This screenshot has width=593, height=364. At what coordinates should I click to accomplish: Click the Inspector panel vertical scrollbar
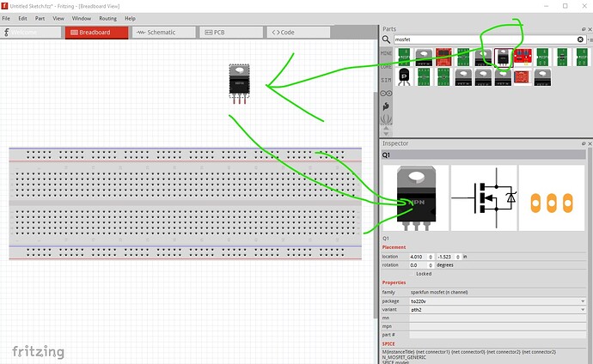pyautogui.click(x=590, y=257)
